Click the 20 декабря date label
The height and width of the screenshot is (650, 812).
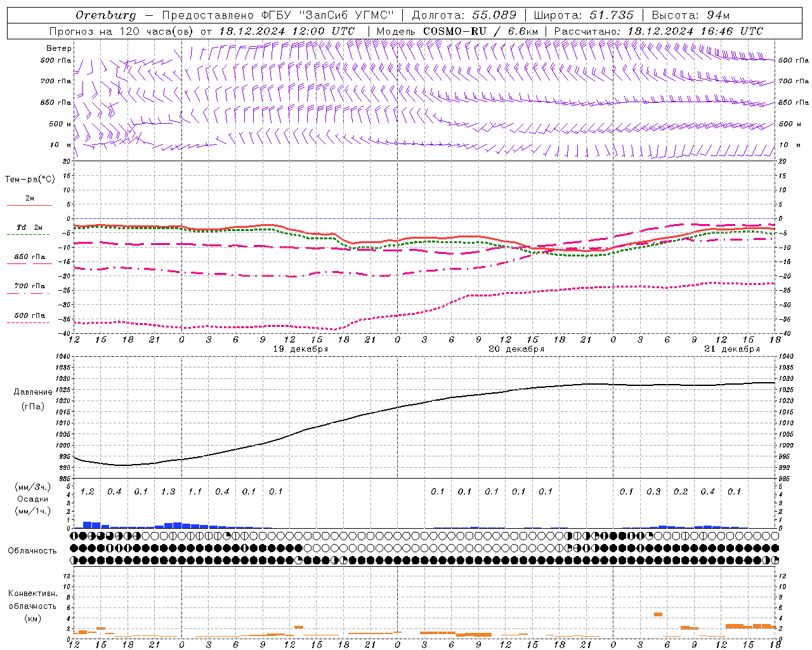[x=516, y=349]
